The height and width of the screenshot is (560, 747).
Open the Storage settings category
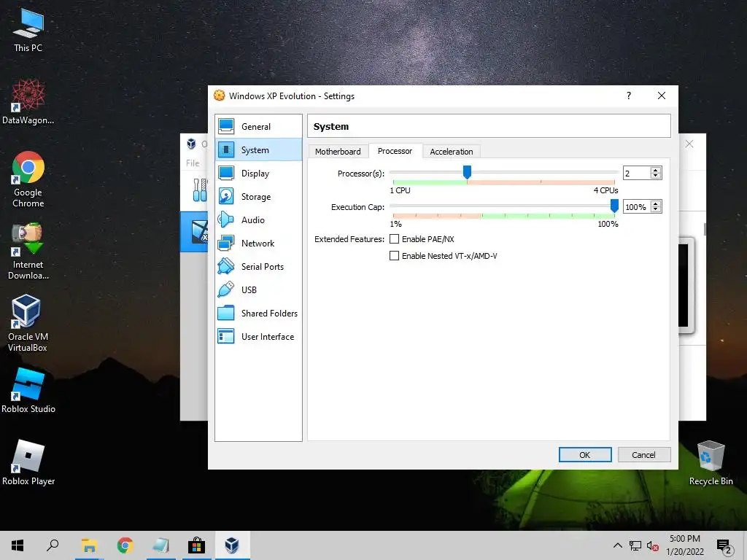tap(258, 197)
